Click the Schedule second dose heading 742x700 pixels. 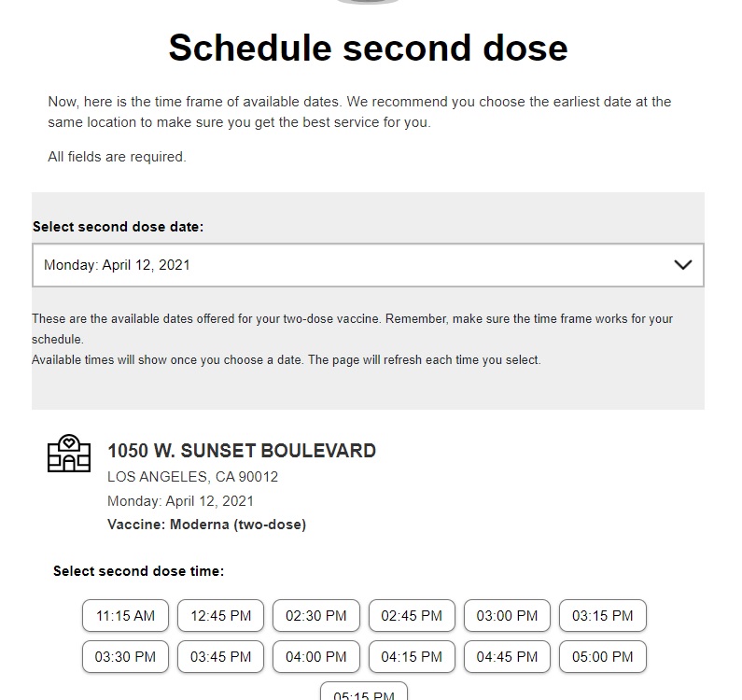pyautogui.click(x=368, y=48)
